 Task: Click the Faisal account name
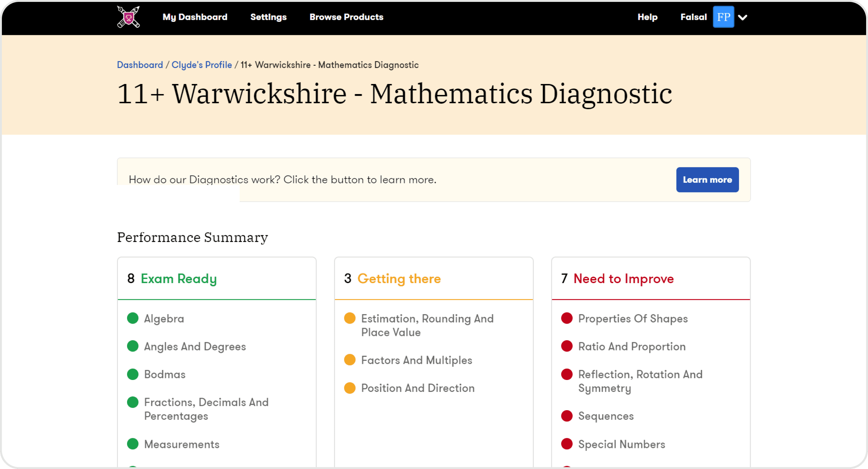tap(693, 17)
